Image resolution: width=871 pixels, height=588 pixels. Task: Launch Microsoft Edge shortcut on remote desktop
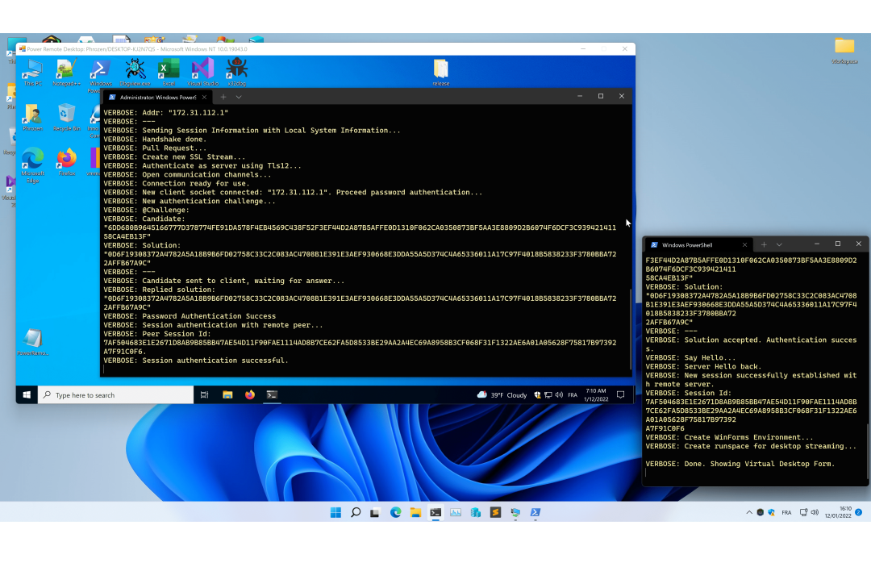click(33, 165)
